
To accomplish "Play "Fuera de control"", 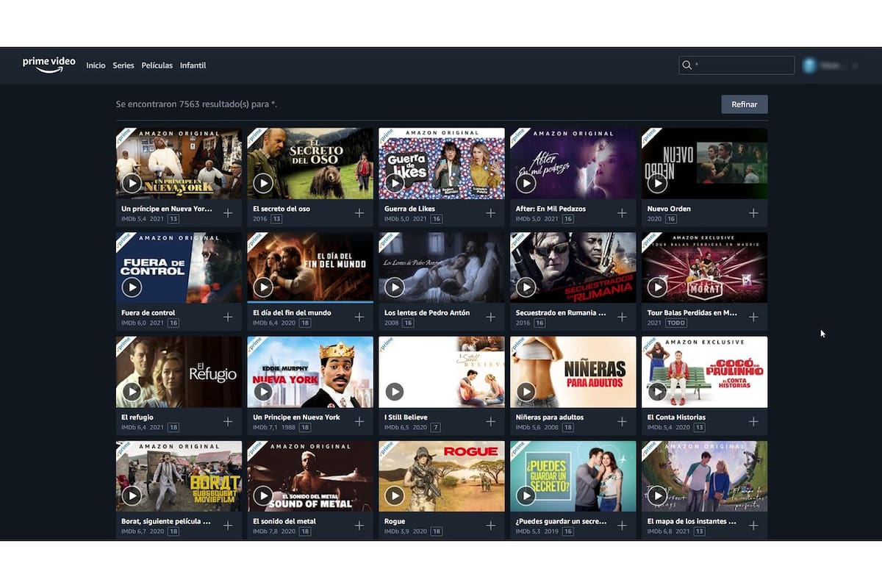I will click(x=132, y=287).
